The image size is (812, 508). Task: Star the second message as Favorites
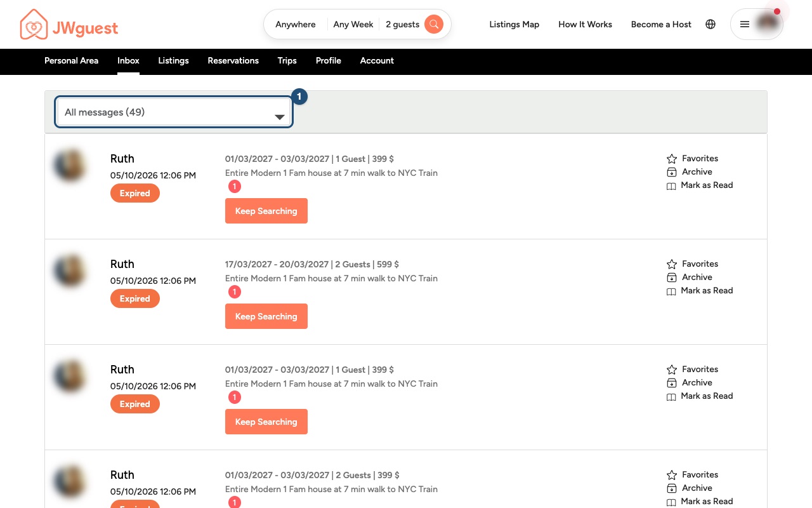pos(693,264)
